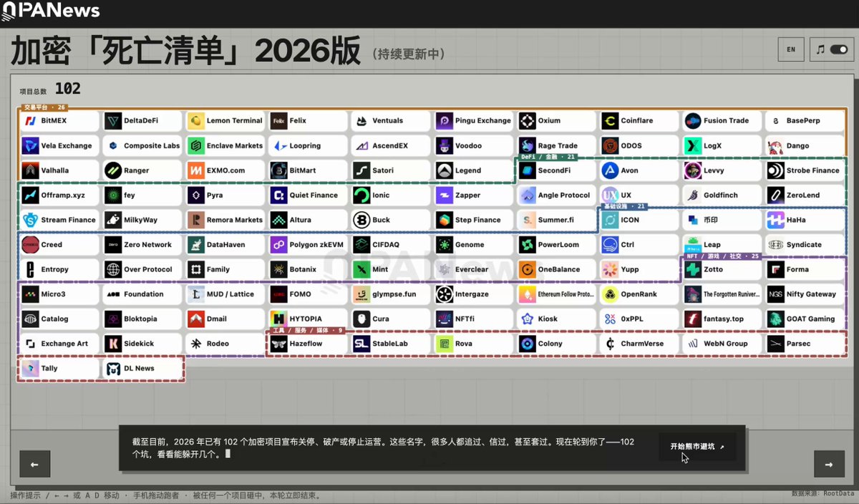Click the Polygon zkEVM logo icon
Viewport: 859px width, 504px height.
click(x=279, y=245)
